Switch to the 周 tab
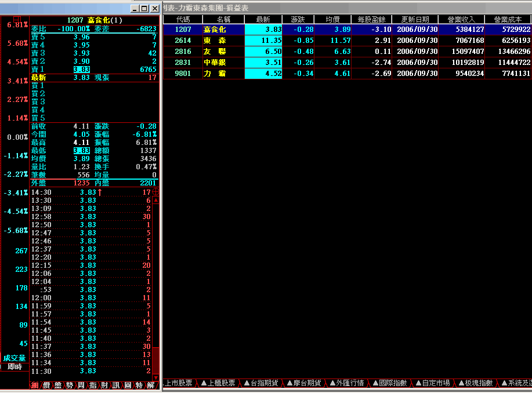The width and height of the screenshot is (532, 393). [x=81, y=385]
